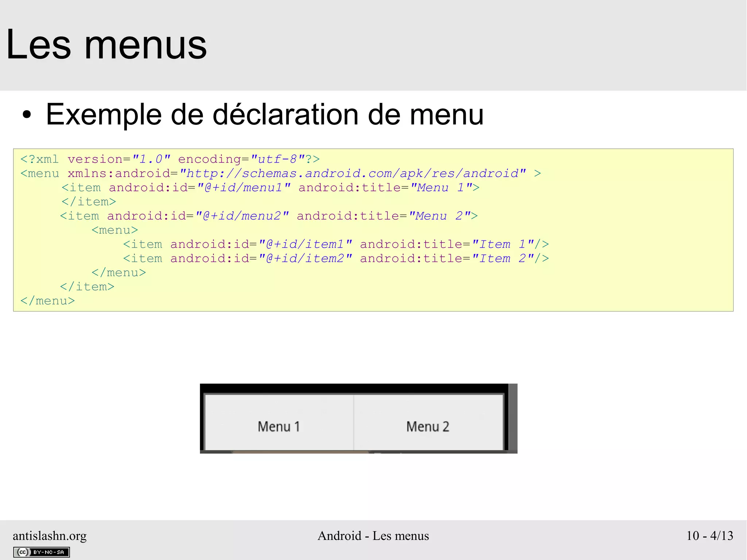Open the antislashn.org footer link
Image resolution: width=747 pixels, height=560 pixels.
coord(50,536)
